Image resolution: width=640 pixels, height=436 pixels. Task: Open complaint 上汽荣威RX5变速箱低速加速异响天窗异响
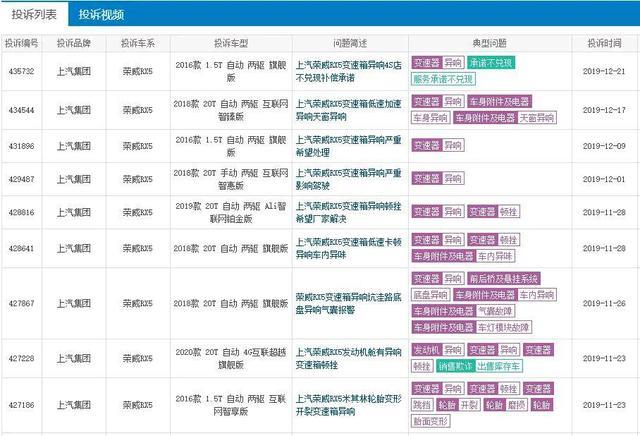click(349, 110)
